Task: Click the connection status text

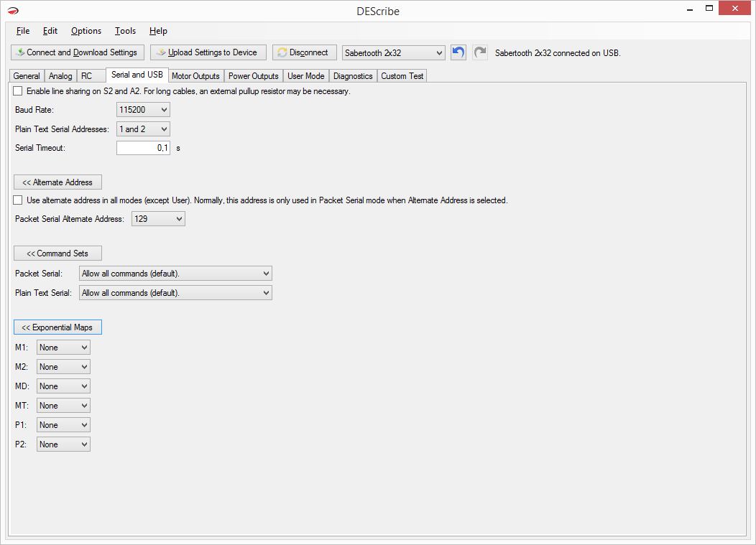Action: click(x=558, y=53)
